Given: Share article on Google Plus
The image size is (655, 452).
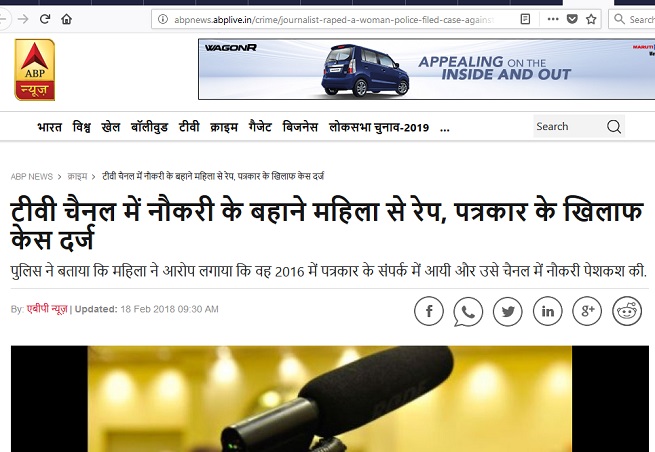Looking at the screenshot, I should (x=587, y=311).
